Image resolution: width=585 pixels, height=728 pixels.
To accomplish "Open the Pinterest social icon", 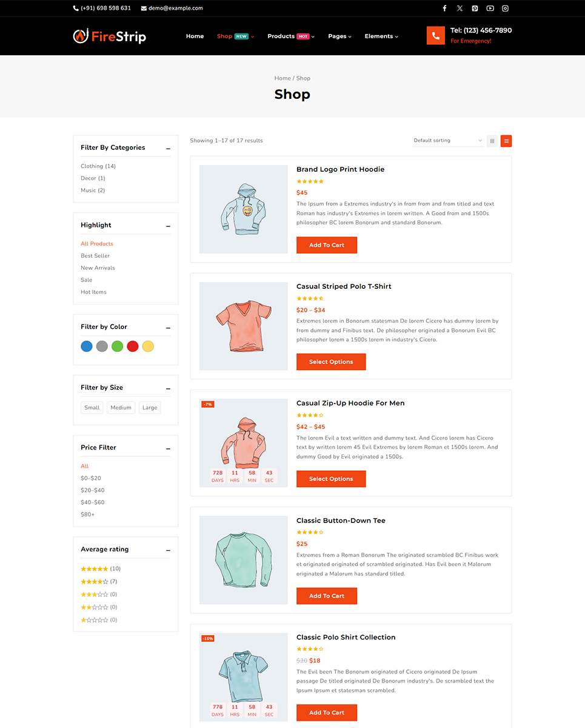I will (475, 8).
